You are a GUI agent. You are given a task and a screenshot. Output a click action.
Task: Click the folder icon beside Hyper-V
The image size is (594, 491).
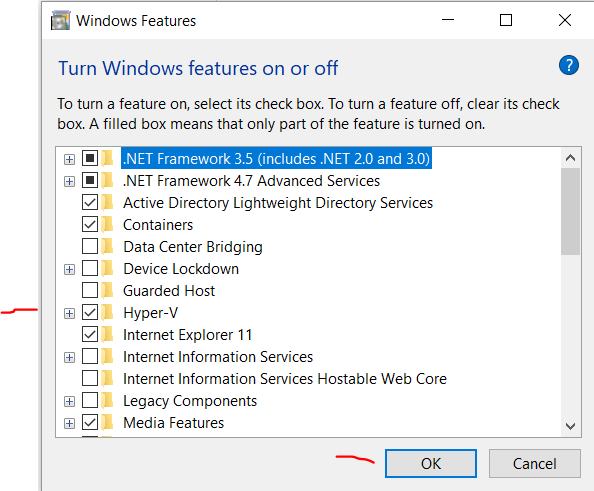pos(108,313)
